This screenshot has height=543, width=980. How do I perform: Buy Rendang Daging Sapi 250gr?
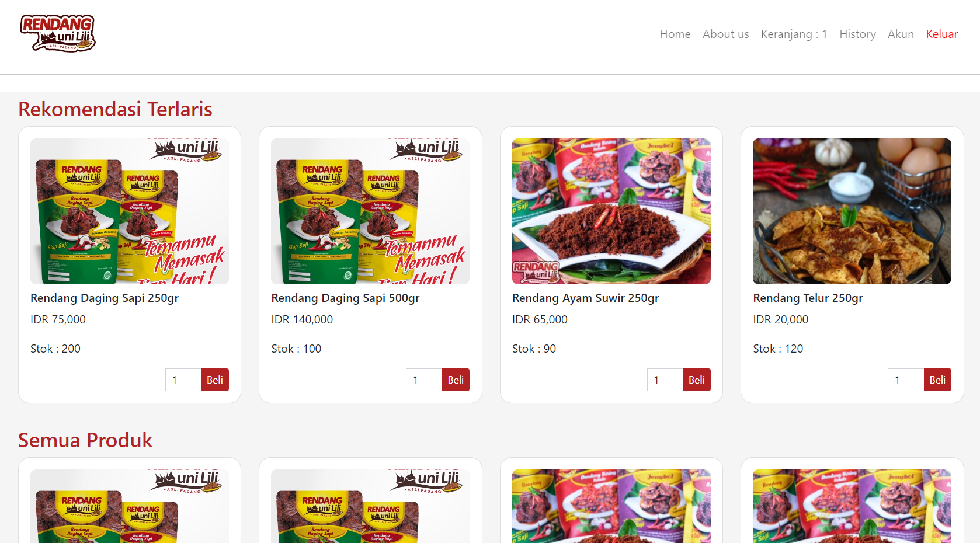(x=215, y=380)
